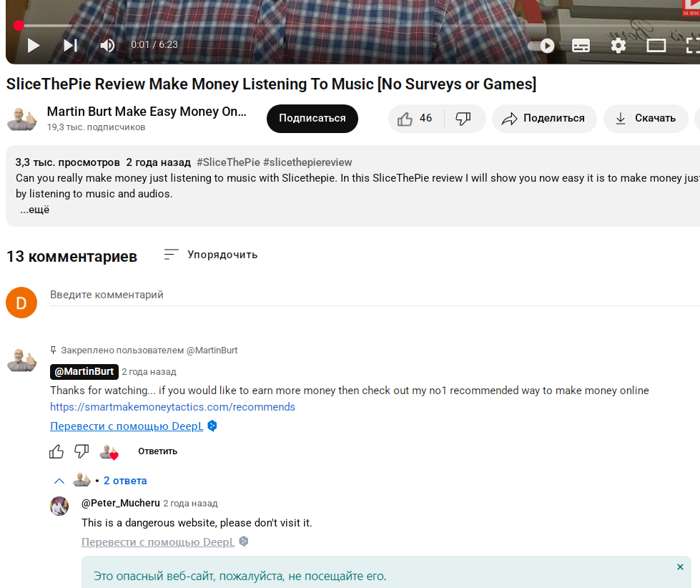Click creator heart icon on pinned comment

(x=109, y=452)
